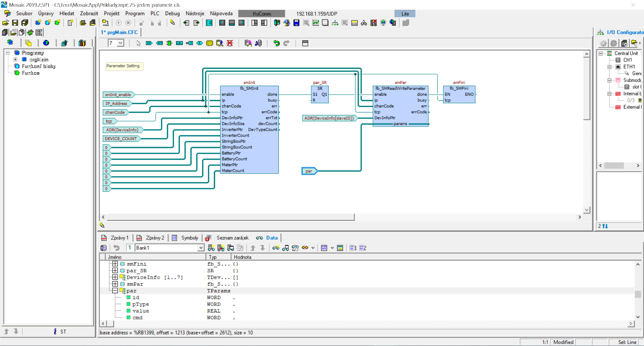Expand the par_SR variable row
Screen dimensions: 644x346
pos(115,271)
